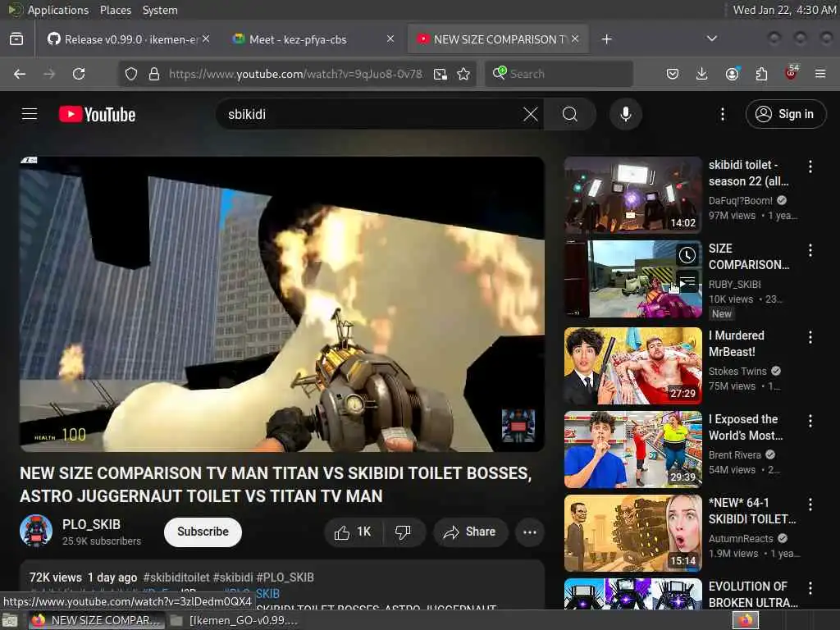Viewport: 840px width, 630px height.
Task: Open the PLO_SKIB channel name link
Action: click(x=91, y=524)
